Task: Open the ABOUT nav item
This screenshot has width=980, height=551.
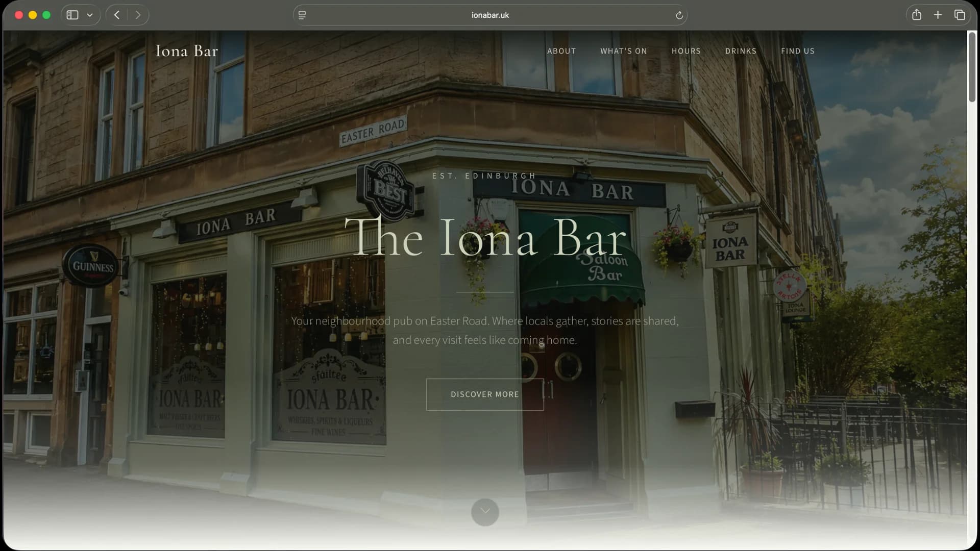Action: pos(561,51)
